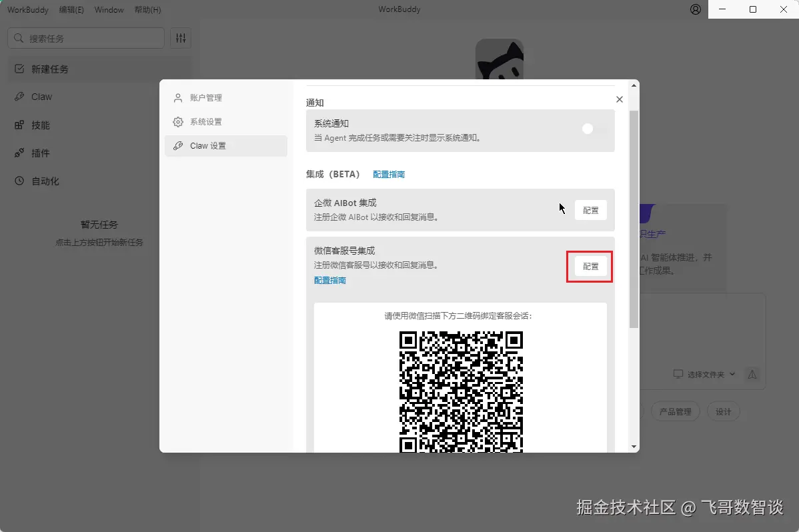This screenshot has height=532, width=799.
Task: Open 配置指南 link beside 集成 (BETA)
Action: coord(389,174)
